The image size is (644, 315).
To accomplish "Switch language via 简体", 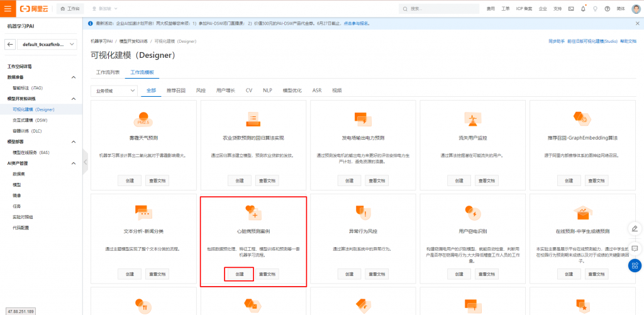I will pos(621,9).
